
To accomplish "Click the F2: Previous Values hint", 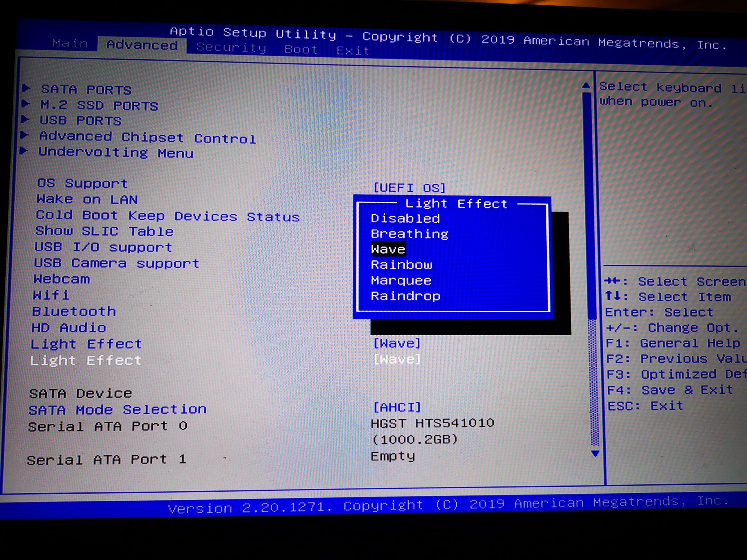I will pyautogui.click(x=676, y=359).
